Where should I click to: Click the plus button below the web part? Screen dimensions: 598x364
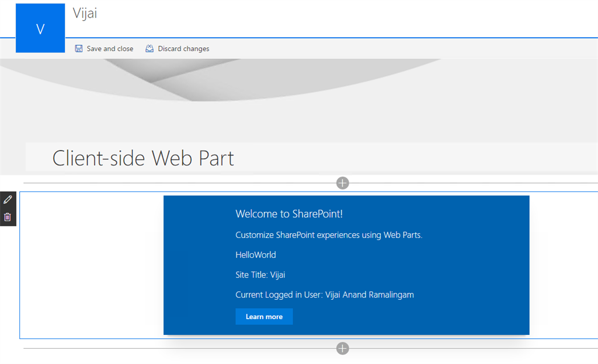coord(342,348)
